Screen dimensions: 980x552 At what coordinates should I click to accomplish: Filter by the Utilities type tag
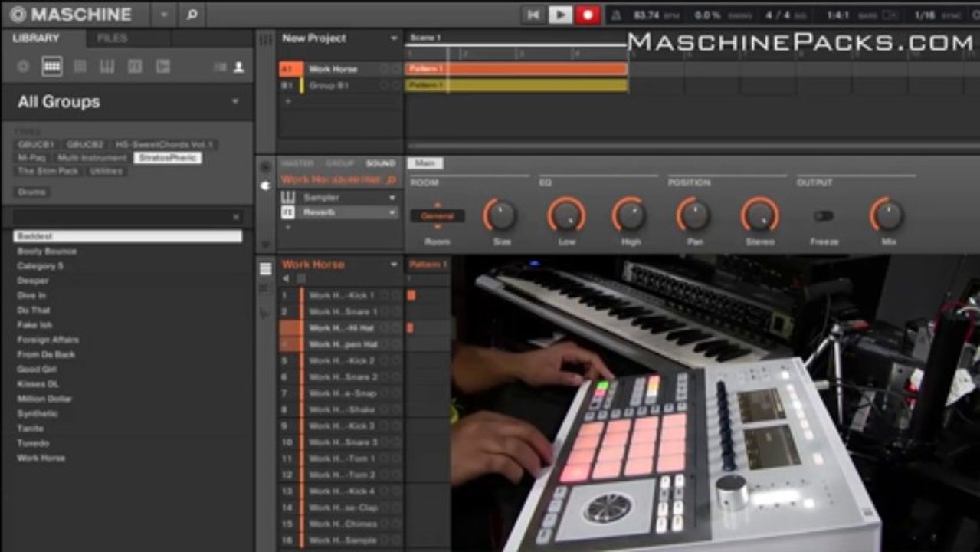tap(107, 171)
